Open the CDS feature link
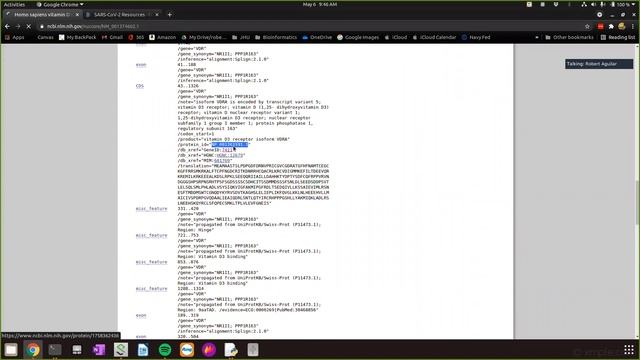This screenshot has width=640, height=360. 140,86
